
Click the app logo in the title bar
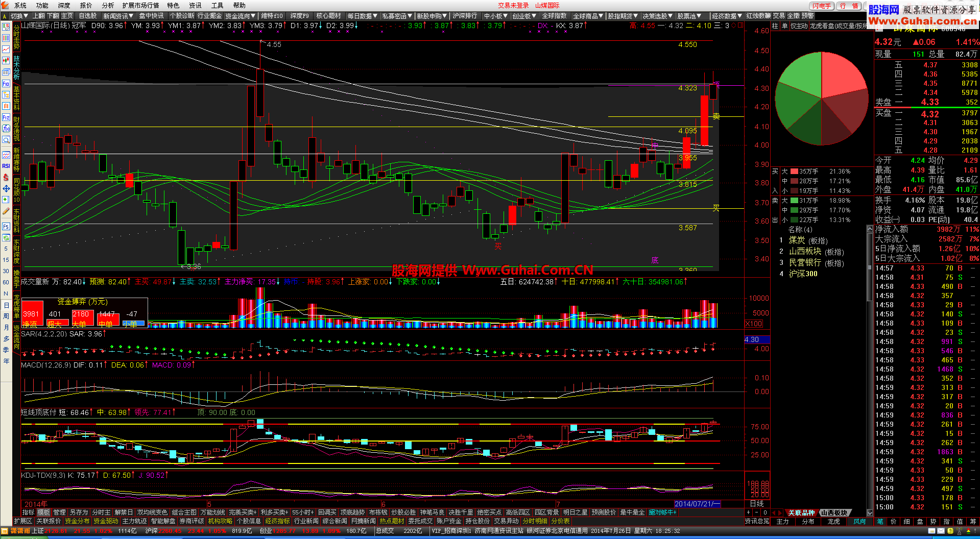click(x=5, y=5)
